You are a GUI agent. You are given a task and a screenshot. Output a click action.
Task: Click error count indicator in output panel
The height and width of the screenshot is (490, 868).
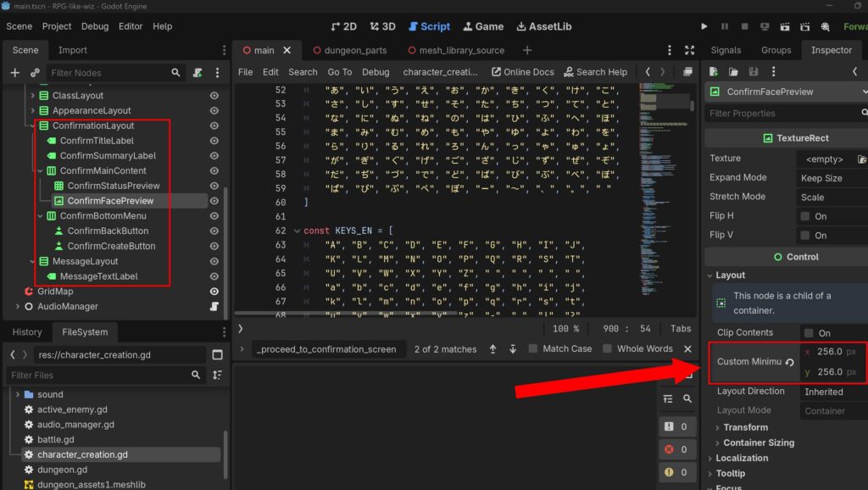point(676,449)
